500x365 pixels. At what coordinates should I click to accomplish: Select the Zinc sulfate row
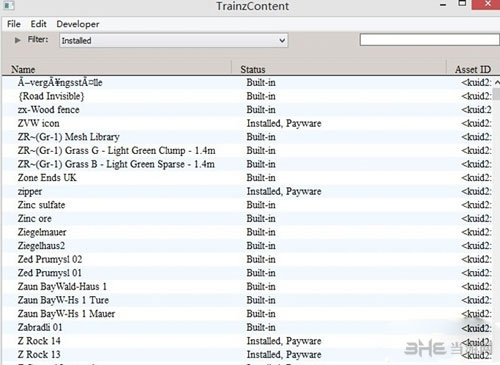click(248, 205)
